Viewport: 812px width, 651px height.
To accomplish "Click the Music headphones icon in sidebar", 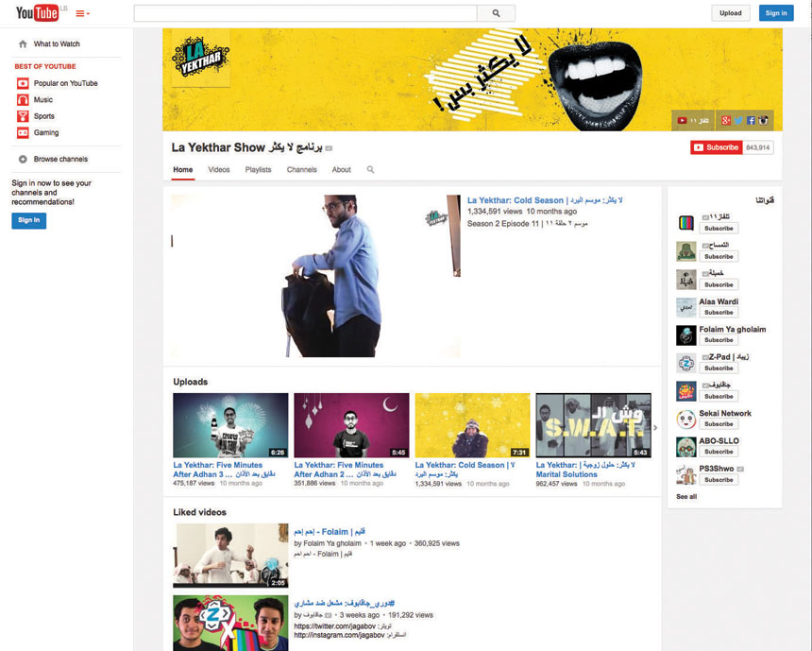I will (23, 100).
